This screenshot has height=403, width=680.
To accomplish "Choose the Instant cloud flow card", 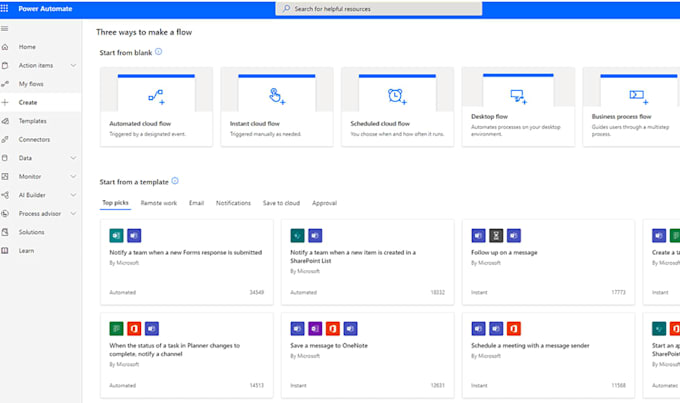I will point(277,107).
